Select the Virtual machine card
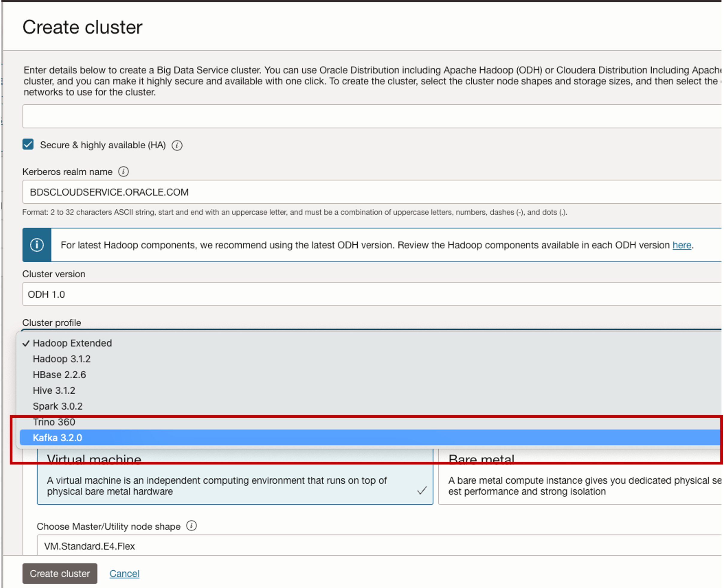 tap(235, 476)
